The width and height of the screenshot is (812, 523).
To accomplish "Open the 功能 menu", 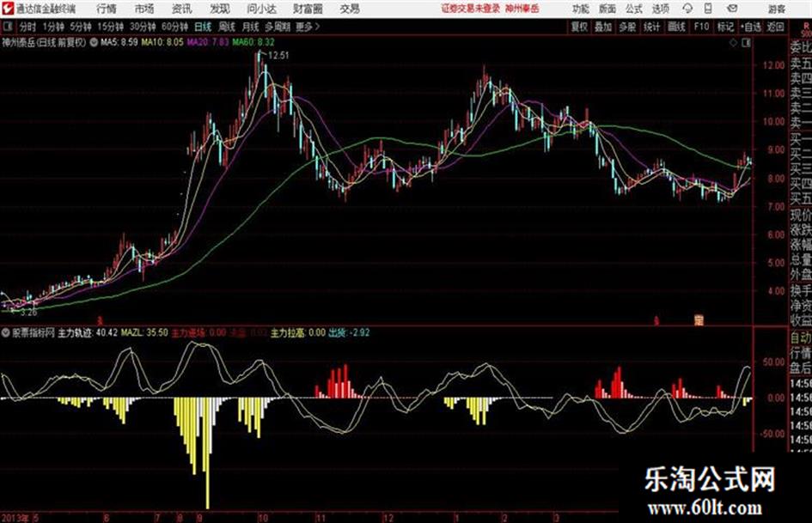I will (581, 9).
